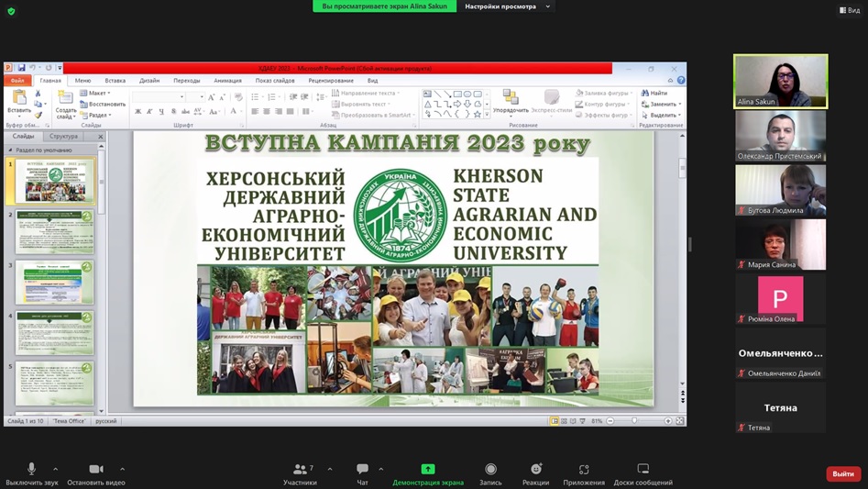Click the Упорядочить arrange icon
The width and height of the screenshot is (868, 489).
[x=511, y=97]
